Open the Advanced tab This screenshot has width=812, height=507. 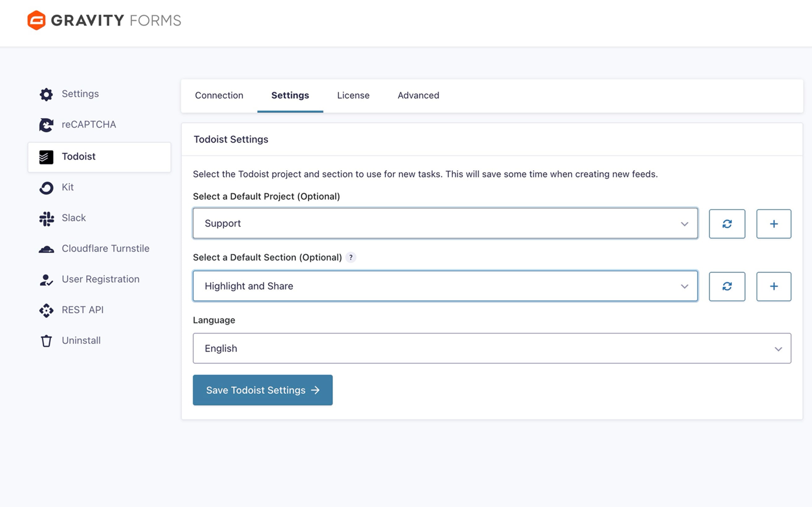click(x=418, y=96)
